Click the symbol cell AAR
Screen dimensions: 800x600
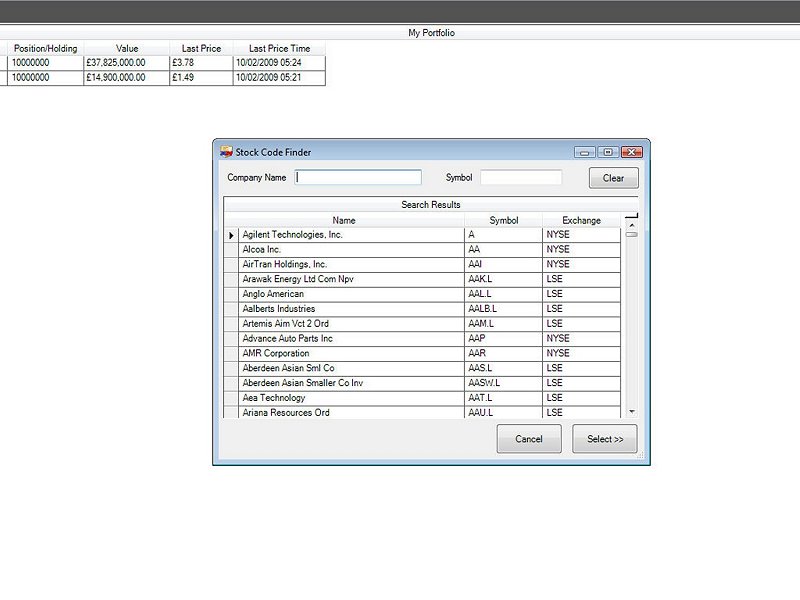504,353
